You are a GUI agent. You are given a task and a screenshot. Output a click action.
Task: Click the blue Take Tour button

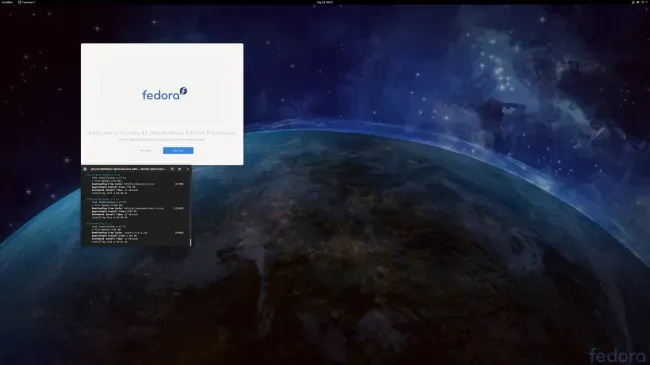tap(178, 151)
